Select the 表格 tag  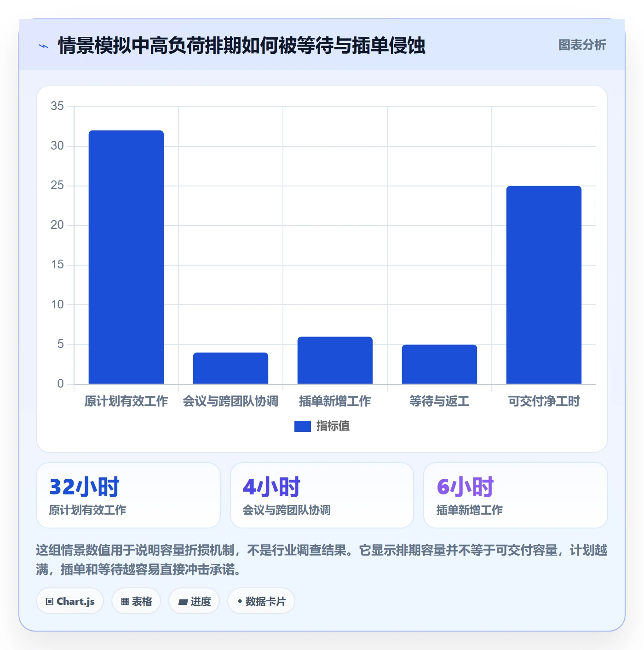(x=136, y=601)
